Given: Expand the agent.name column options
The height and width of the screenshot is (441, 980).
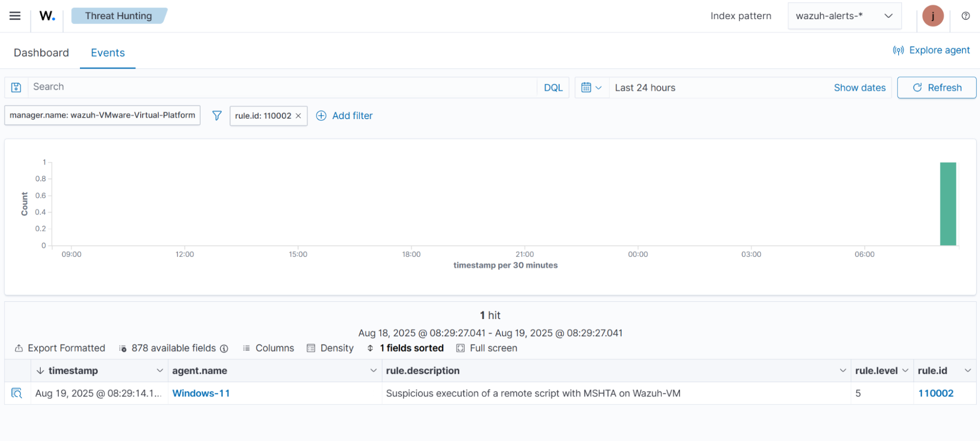Looking at the screenshot, I should (373, 370).
